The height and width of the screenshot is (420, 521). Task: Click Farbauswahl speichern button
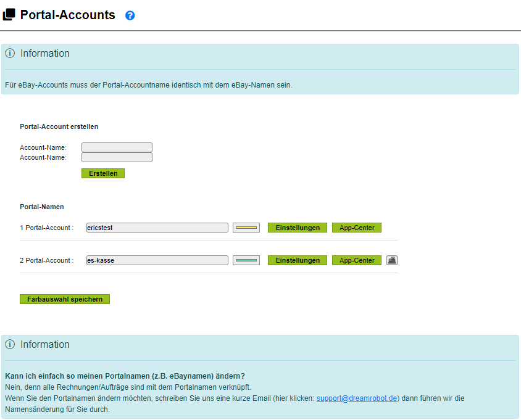click(x=65, y=299)
